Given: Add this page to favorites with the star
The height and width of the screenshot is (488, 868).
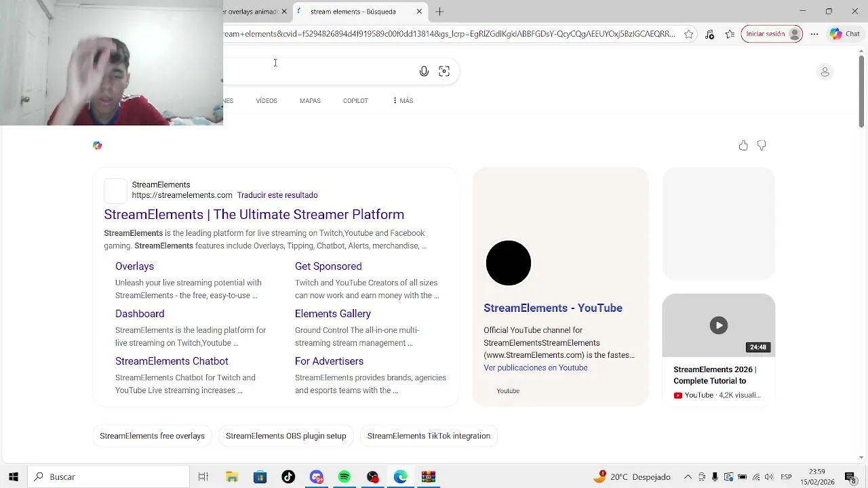Looking at the screenshot, I should (x=688, y=34).
